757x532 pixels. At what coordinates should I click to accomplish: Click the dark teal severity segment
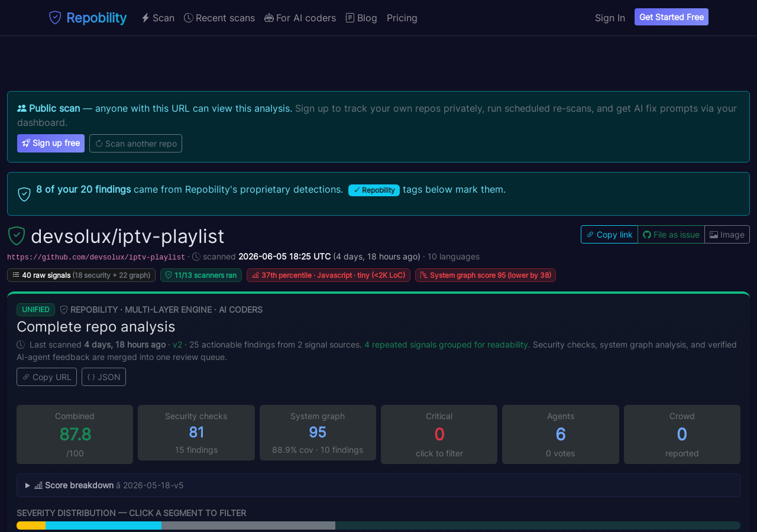point(538,525)
